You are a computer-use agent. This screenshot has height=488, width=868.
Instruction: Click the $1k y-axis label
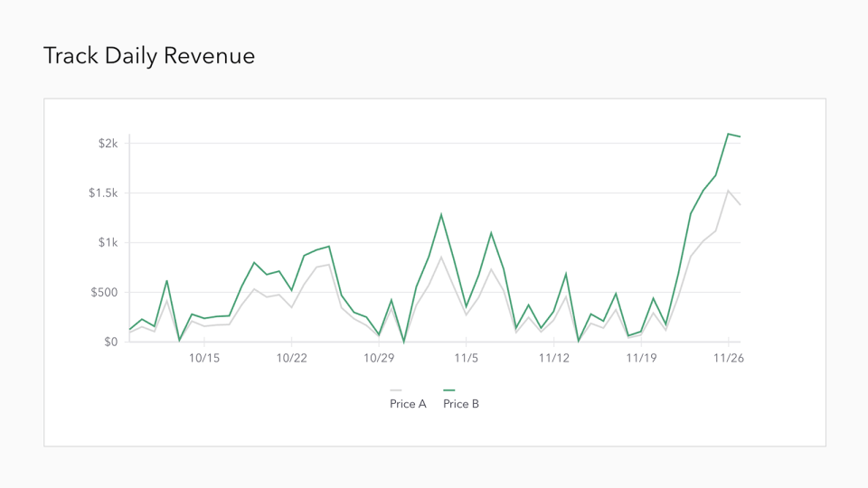[x=108, y=243]
